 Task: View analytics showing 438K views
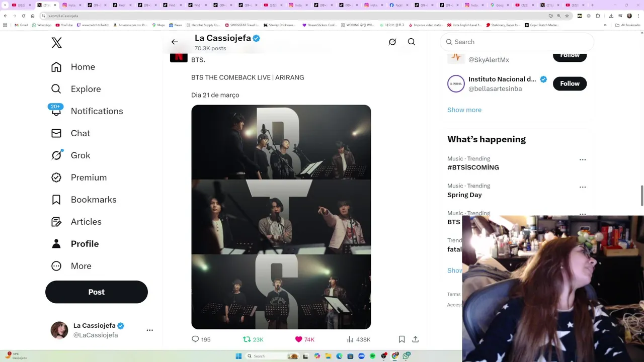[x=358, y=339]
